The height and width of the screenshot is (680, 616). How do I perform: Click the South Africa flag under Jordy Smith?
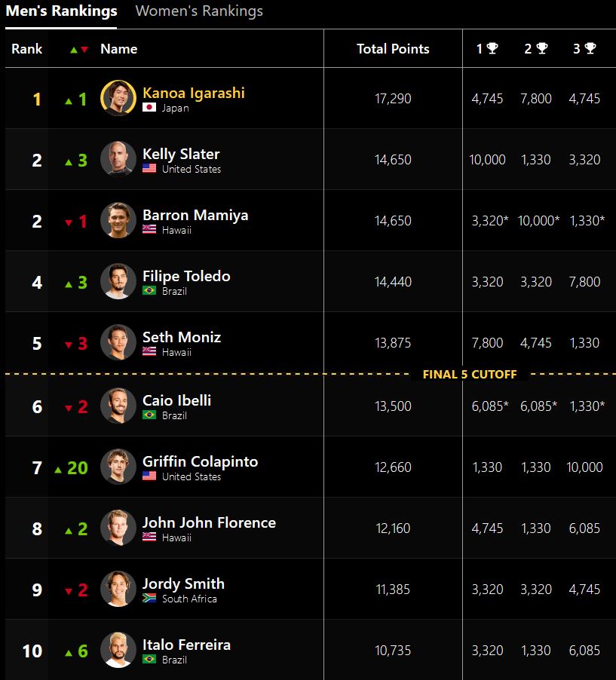point(149,598)
